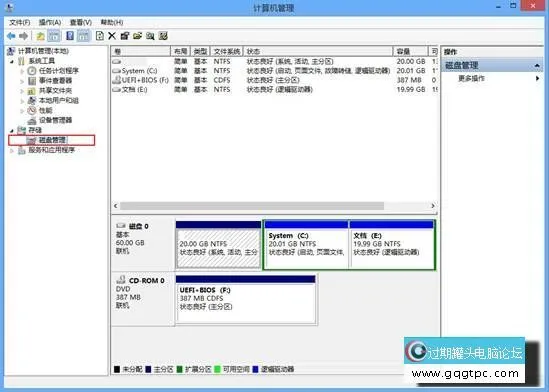Click the volume list's scroll-left arrow

pos(116,206)
